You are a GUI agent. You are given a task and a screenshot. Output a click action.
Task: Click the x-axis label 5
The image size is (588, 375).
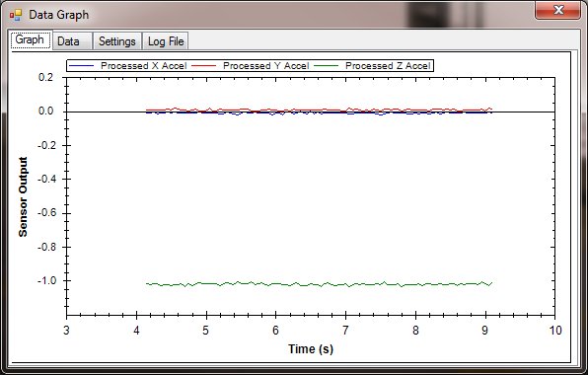205,330
